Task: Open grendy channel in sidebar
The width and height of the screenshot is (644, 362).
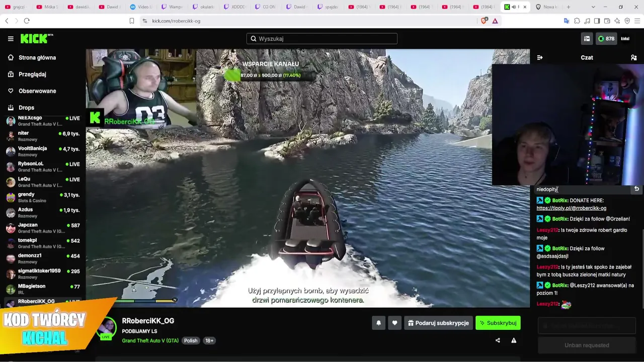Action: click(x=43, y=197)
